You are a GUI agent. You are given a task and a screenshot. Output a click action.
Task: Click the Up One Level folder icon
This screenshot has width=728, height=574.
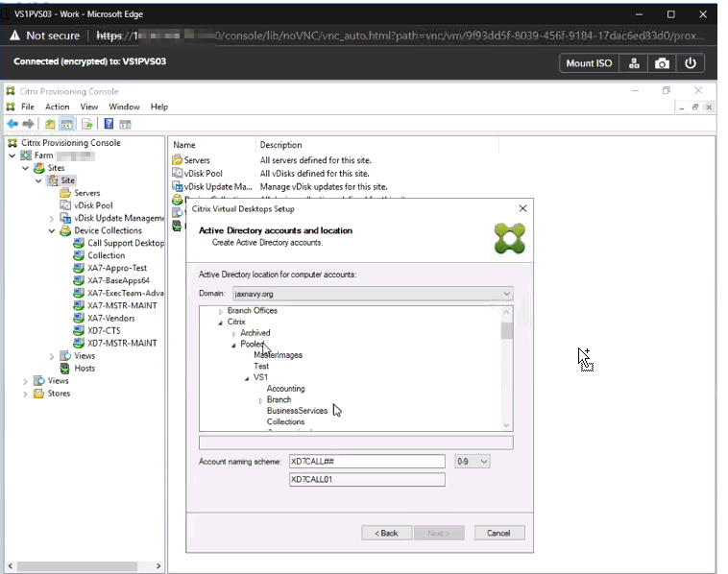click(x=50, y=124)
